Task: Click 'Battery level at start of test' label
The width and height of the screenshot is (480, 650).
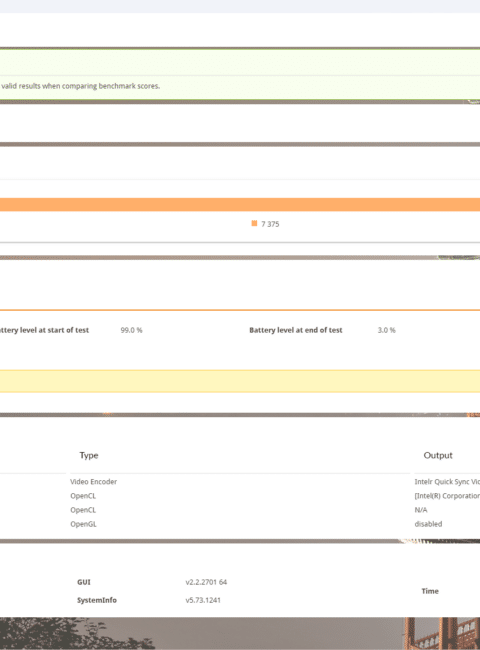Action: [44, 330]
